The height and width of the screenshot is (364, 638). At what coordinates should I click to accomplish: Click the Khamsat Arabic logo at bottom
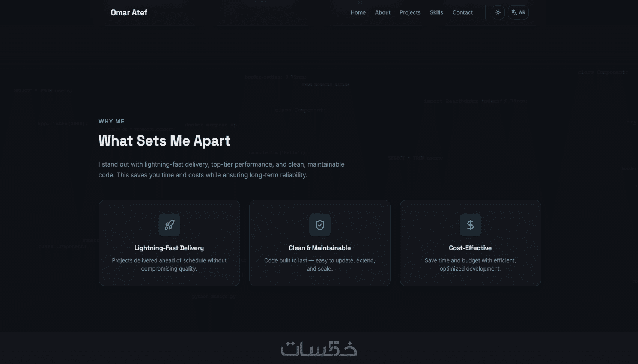pyautogui.click(x=319, y=349)
